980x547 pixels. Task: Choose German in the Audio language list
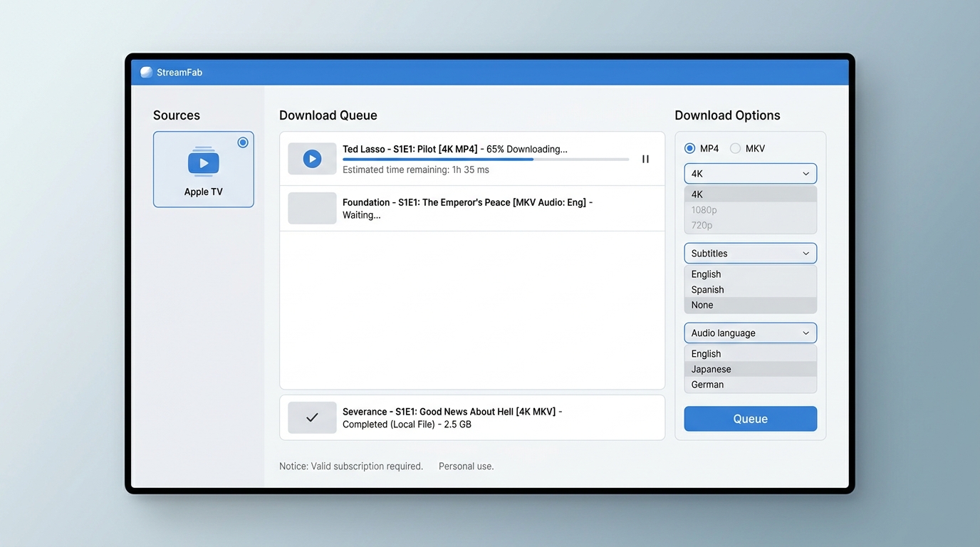[x=751, y=385]
